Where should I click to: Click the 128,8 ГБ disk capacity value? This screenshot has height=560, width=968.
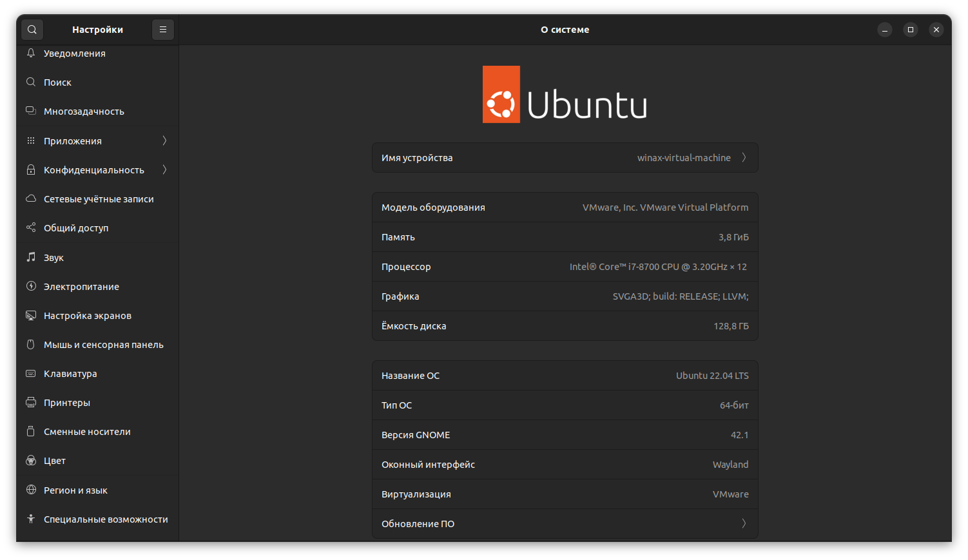(731, 326)
